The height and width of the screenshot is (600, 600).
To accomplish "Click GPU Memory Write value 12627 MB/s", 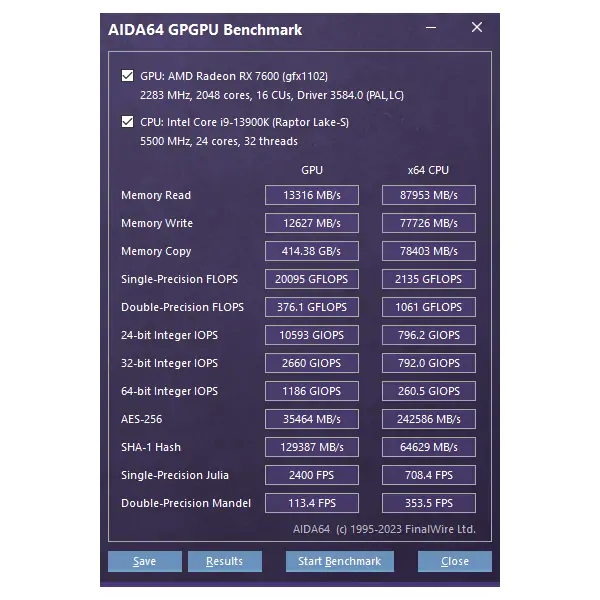I will [312, 223].
